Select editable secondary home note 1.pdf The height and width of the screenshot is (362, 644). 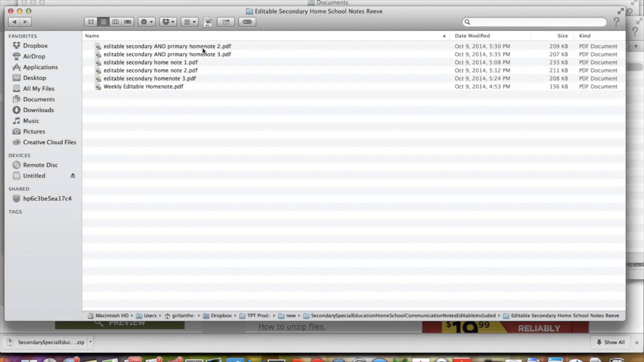click(150, 62)
